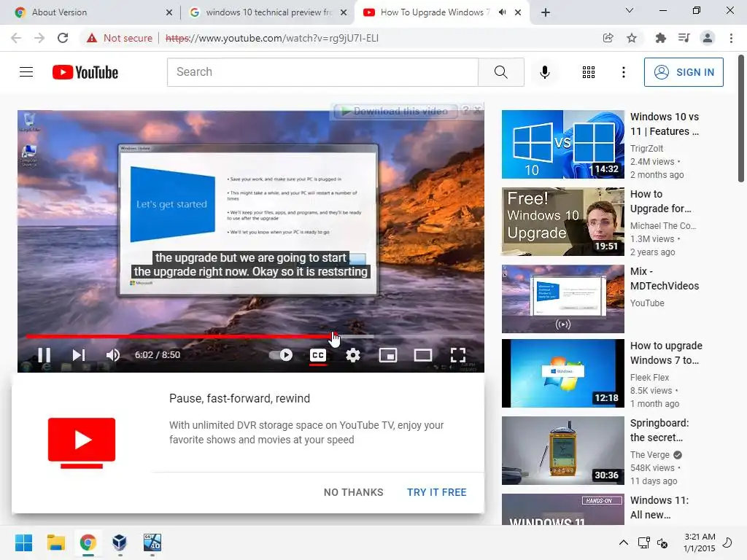
Task: Switch to theater mode
Action: click(423, 355)
